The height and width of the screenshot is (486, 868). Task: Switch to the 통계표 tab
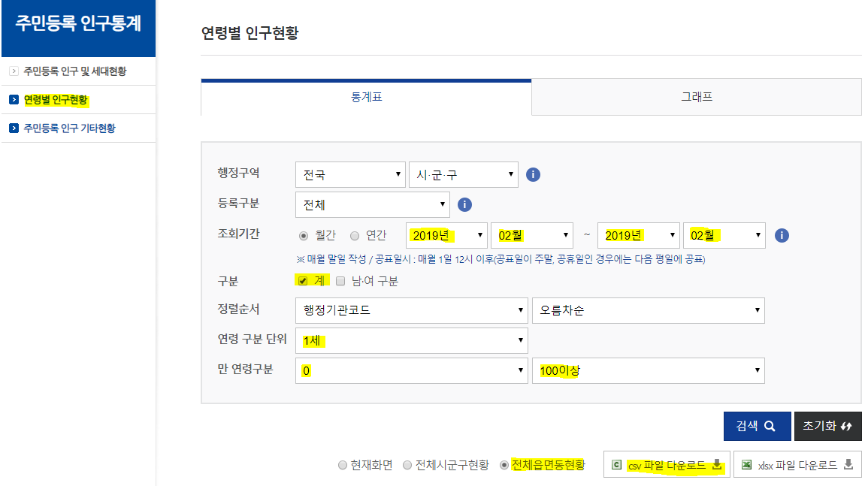click(x=366, y=98)
